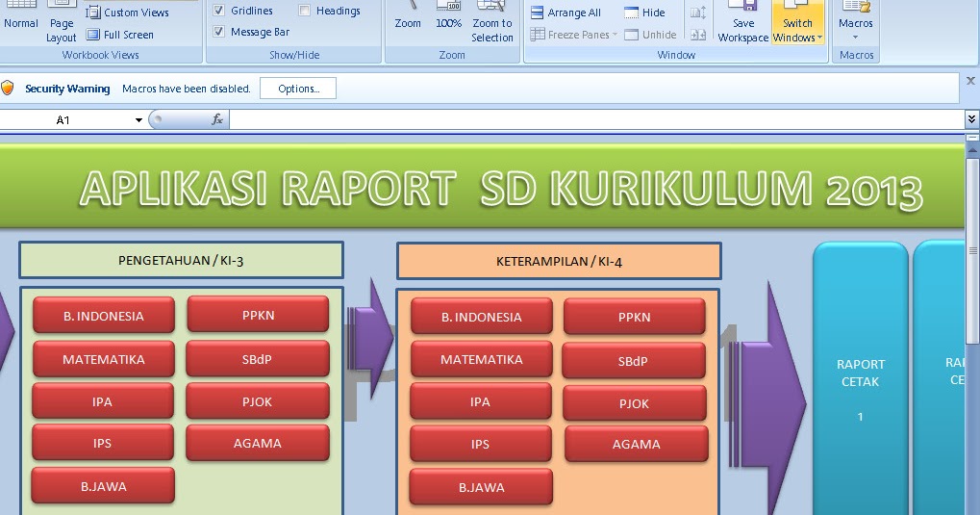Open Pengetahuan AGAMA button
980x515 pixels.
258,443
